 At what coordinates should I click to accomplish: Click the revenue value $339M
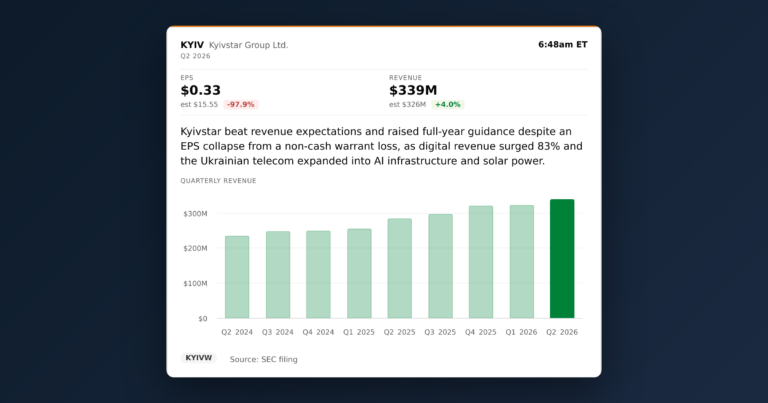pyautogui.click(x=413, y=90)
